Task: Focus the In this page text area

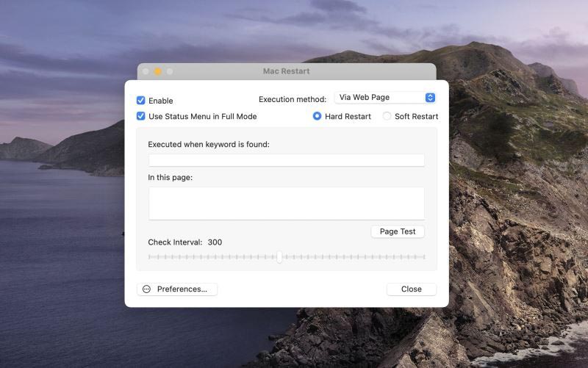Action: (x=287, y=203)
